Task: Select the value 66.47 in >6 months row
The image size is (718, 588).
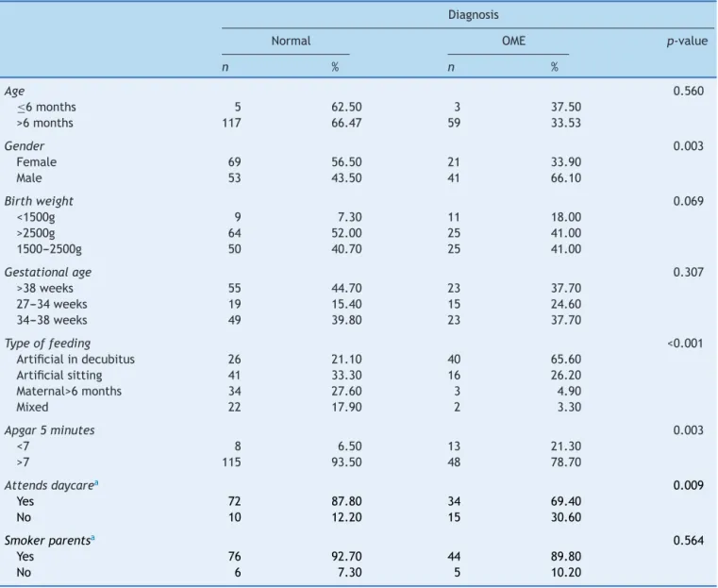Action: tap(346, 123)
